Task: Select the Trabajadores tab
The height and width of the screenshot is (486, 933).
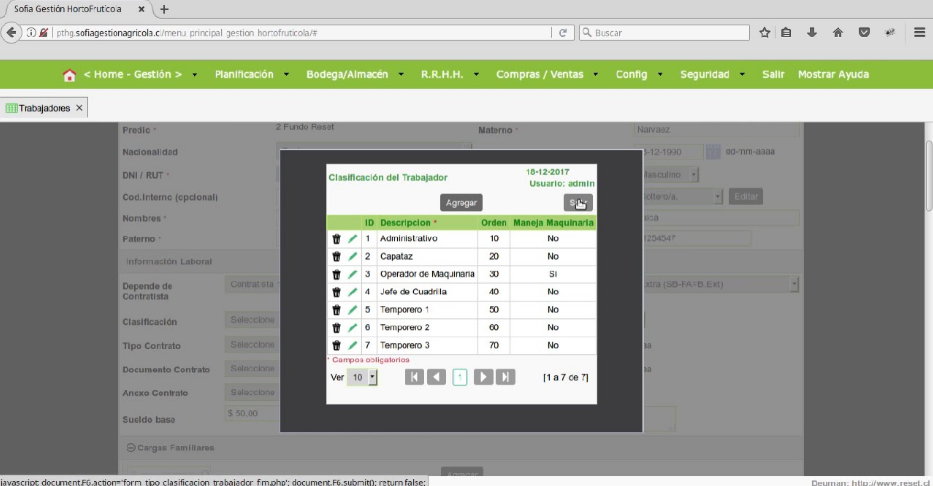Action: click(x=39, y=108)
